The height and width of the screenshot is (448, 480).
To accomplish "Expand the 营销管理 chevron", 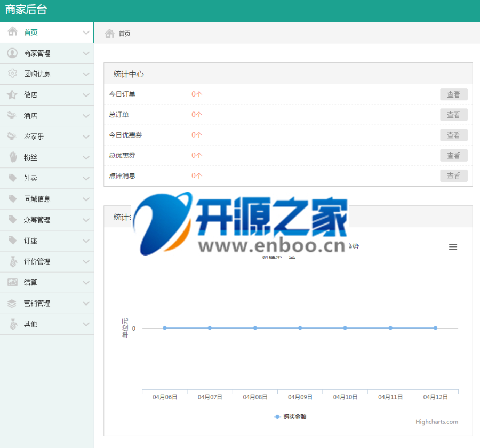I will point(86,303).
